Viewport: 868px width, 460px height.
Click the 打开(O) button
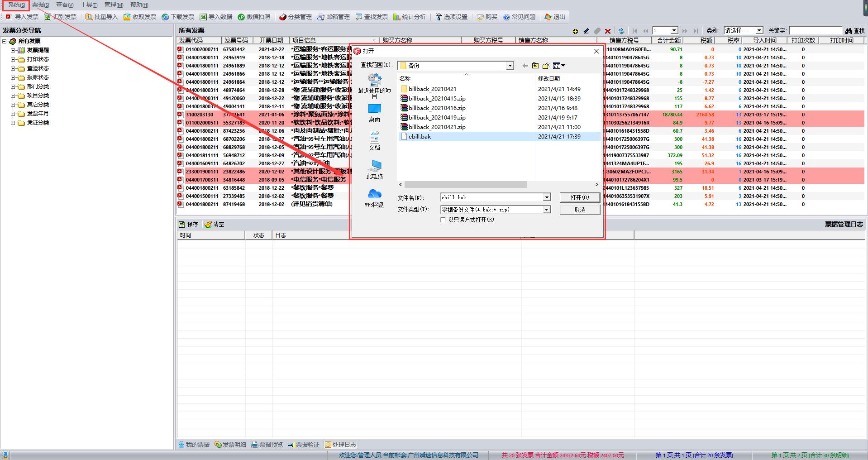tap(579, 197)
